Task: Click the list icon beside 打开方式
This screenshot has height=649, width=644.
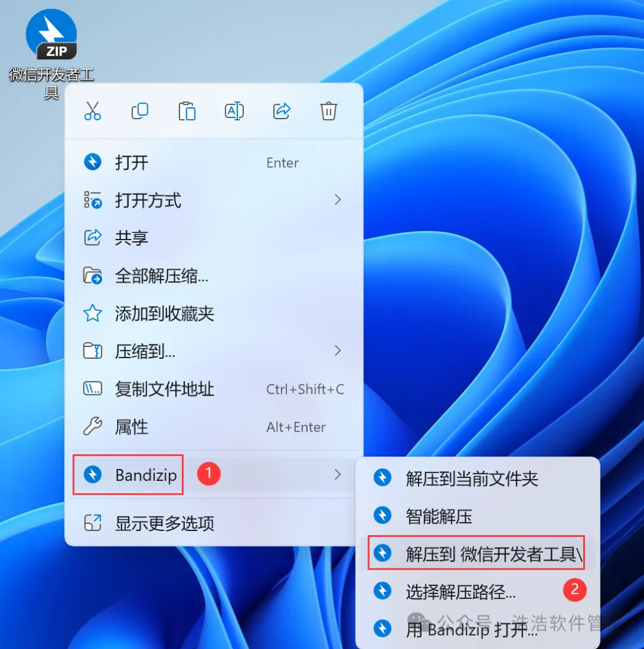Action: click(92, 200)
